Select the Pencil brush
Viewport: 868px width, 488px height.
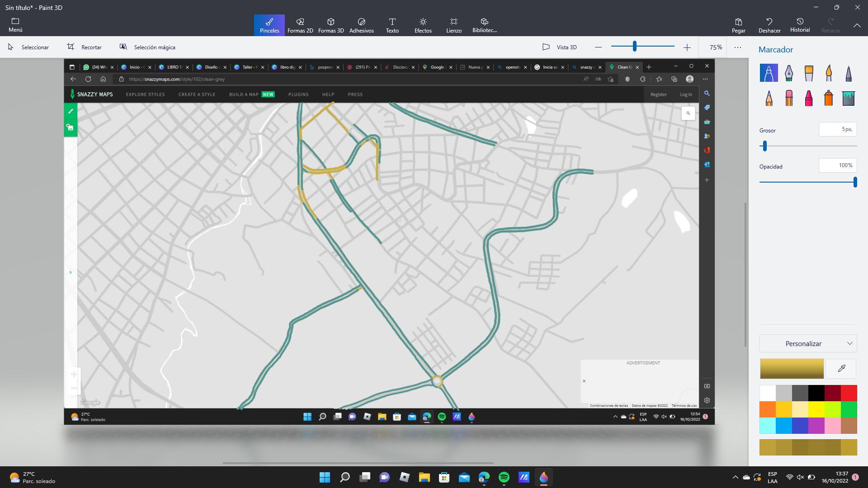tap(769, 98)
